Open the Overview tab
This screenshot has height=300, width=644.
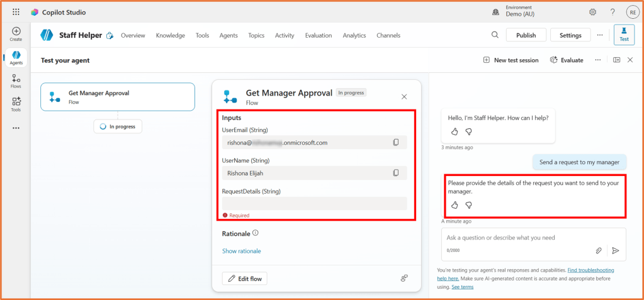[x=133, y=36]
